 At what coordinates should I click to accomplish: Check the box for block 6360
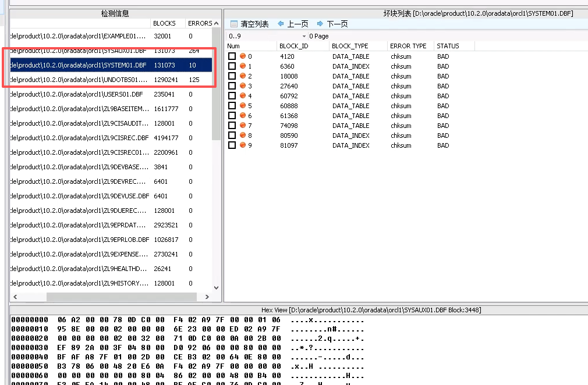click(x=232, y=66)
